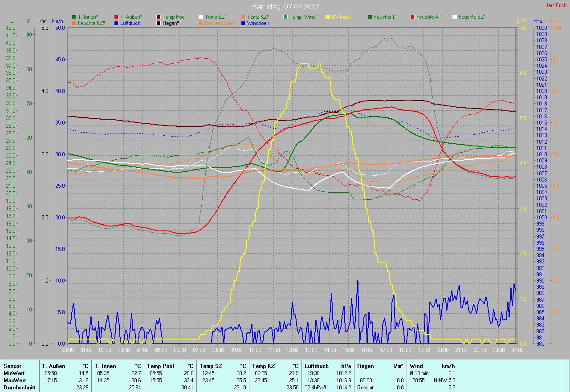Image resolution: width=570 pixels, height=392 pixels.
Task: Select Temp Pool average value 30.41
Action: click(188, 388)
